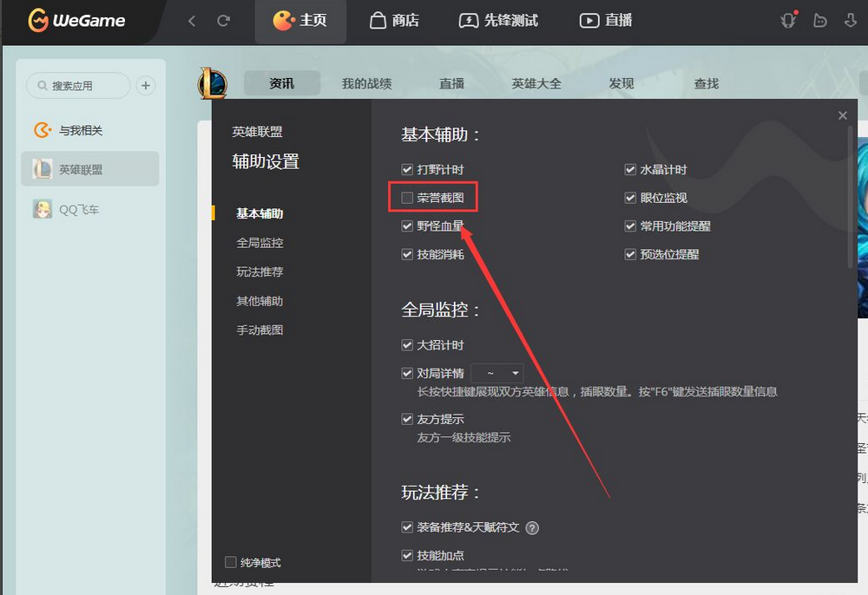
Task: Close the 辅助设置 dialog
Action: coord(843,115)
